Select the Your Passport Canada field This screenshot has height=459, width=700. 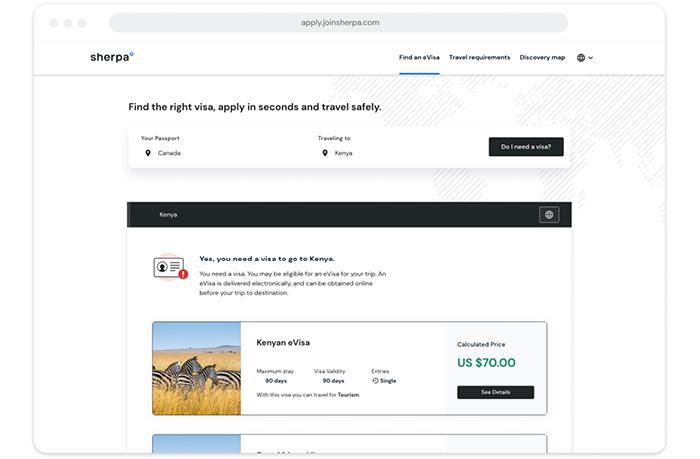pos(219,146)
